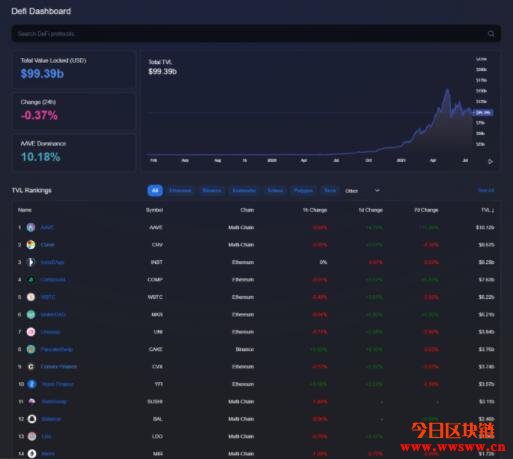
Task: Select the Solana chain filter tab
Action: [275, 190]
